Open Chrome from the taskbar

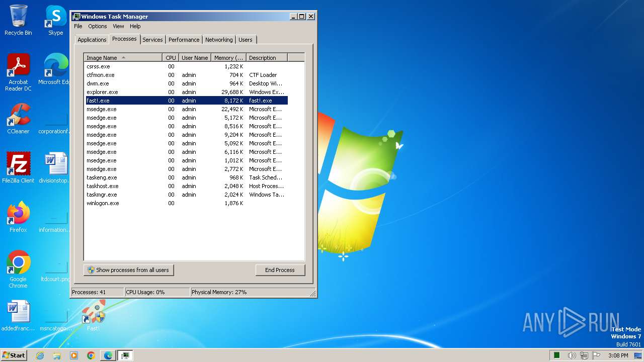click(91, 355)
